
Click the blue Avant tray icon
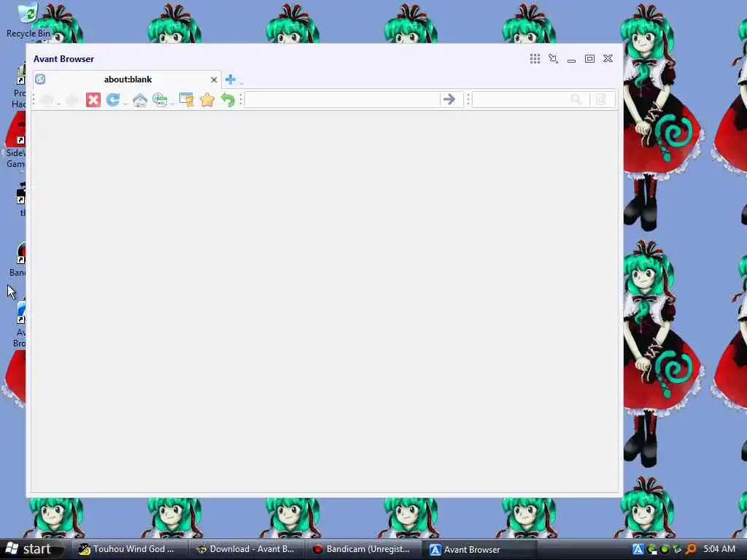pos(638,549)
